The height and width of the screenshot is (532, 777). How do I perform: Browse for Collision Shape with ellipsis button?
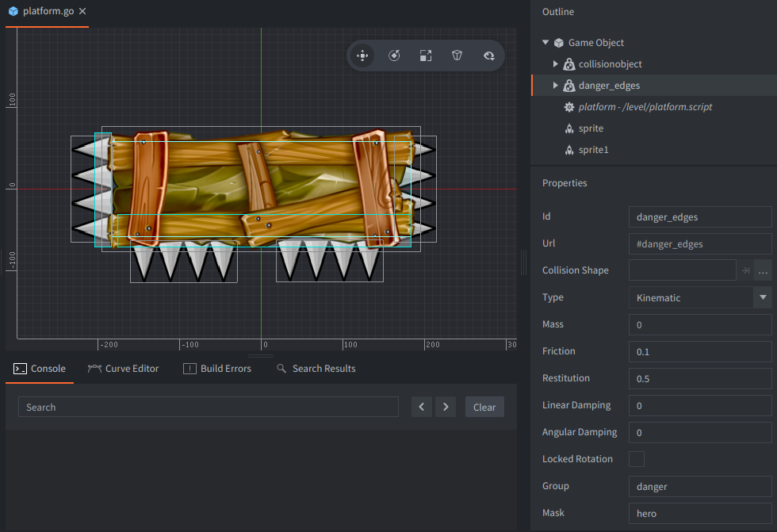point(763,270)
